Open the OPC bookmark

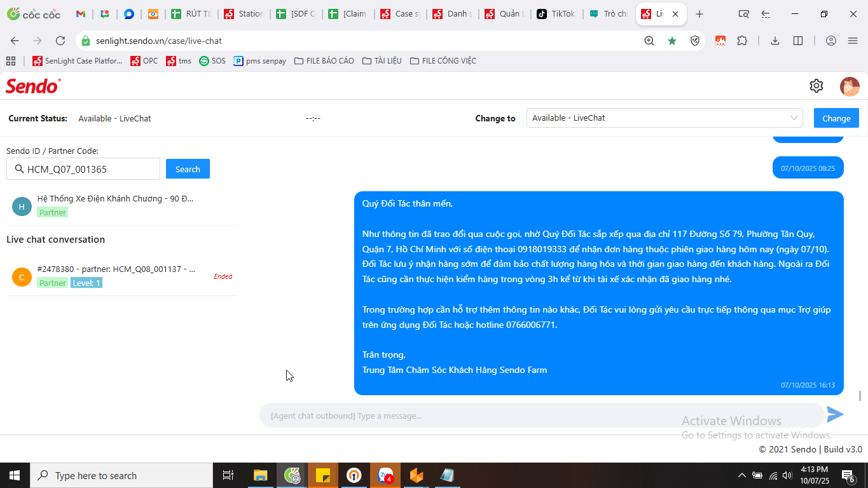[144, 61]
